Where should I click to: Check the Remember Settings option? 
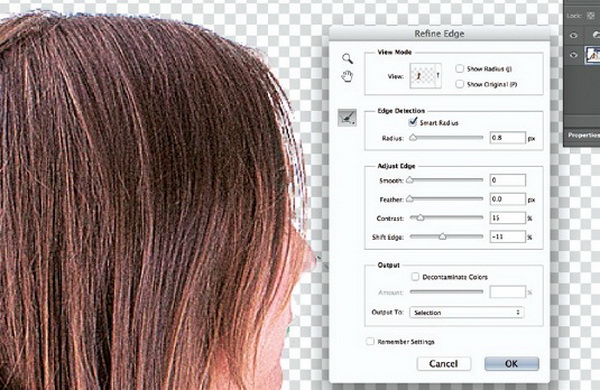(370, 341)
